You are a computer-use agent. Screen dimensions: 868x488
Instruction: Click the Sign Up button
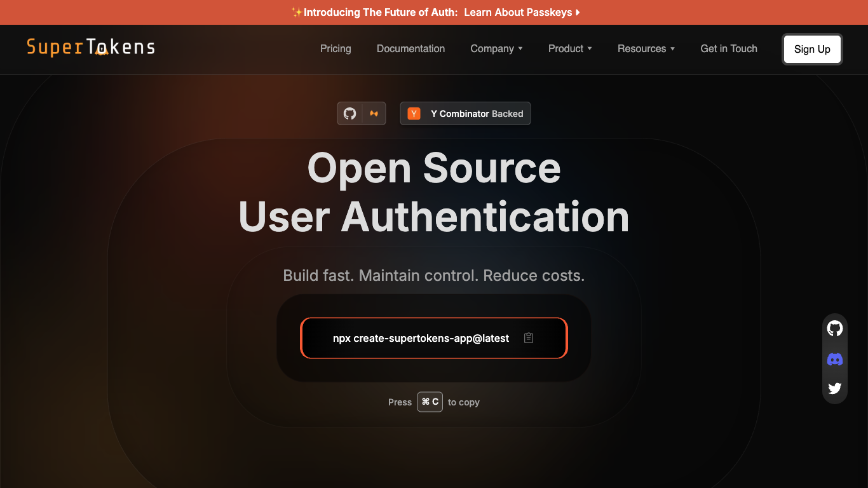click(812, 49)
